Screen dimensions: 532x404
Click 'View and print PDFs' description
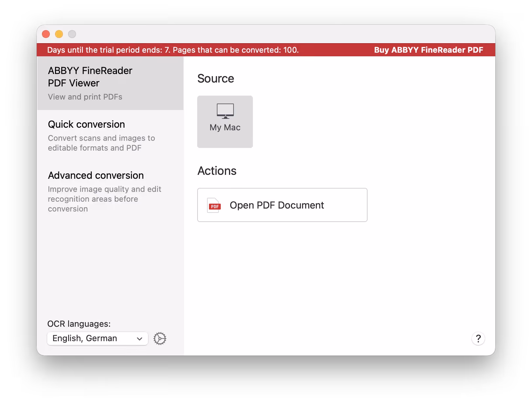tap(85, 97)
